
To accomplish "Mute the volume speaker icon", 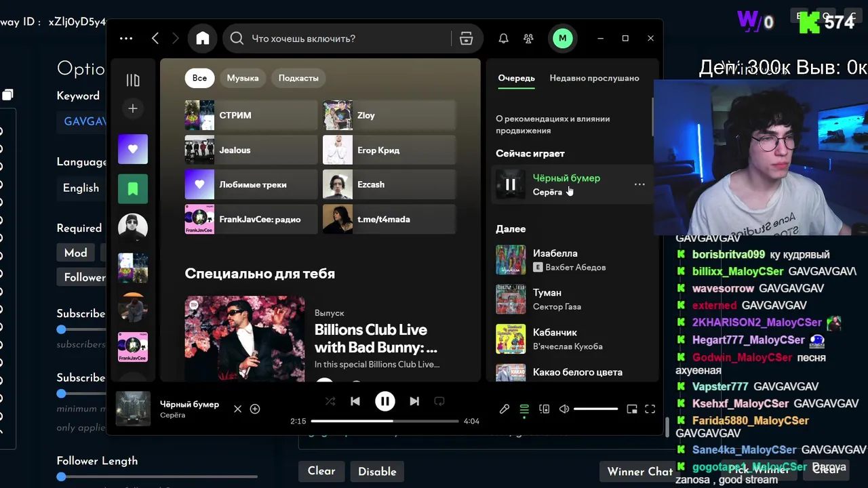I will click(564, 409).
